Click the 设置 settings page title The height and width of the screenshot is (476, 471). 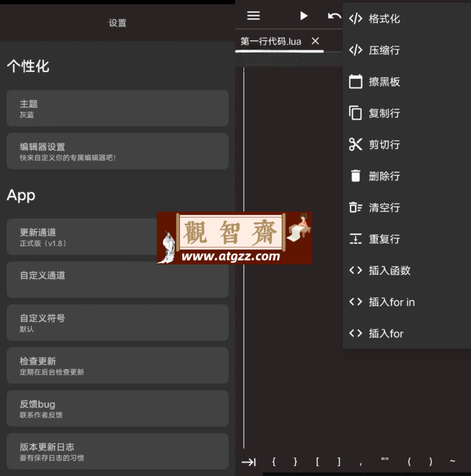pos(118,22)
